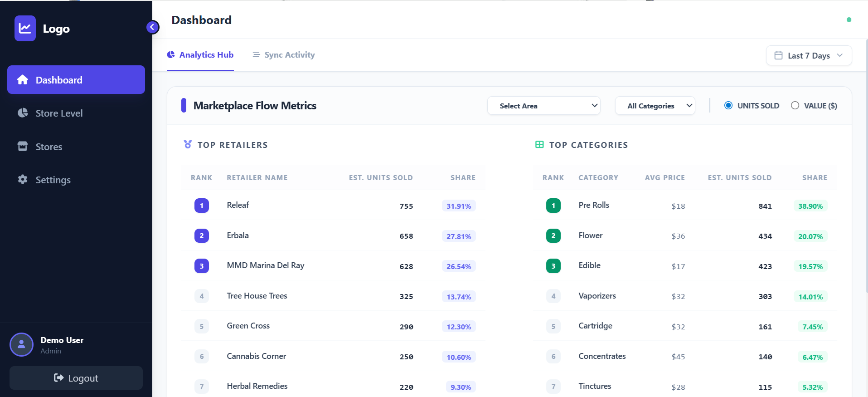
Task: Click the Store Level pie chart icon
Action: (23, 113)
